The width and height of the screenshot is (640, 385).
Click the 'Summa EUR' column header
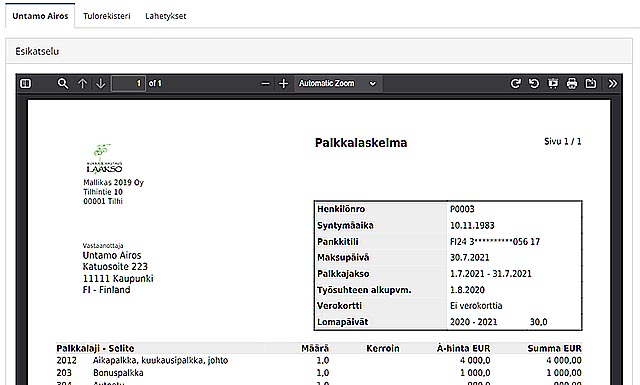[x=554, y=348]
